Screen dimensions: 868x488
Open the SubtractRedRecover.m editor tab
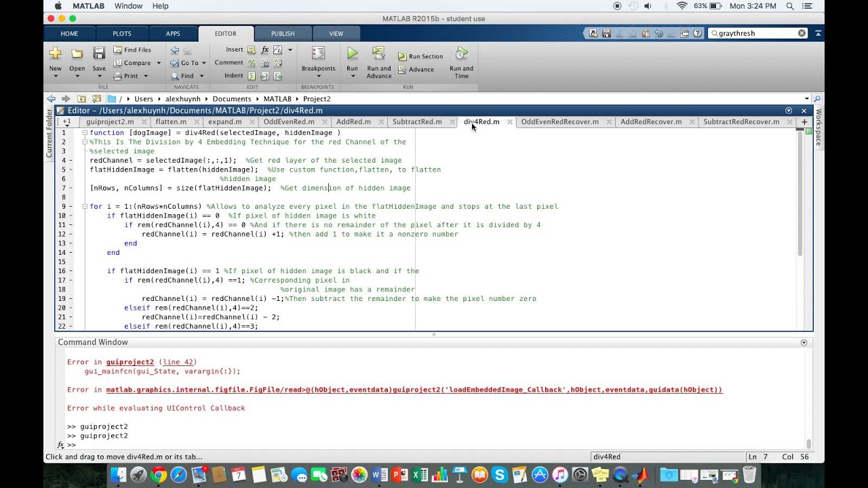(741, 122)
